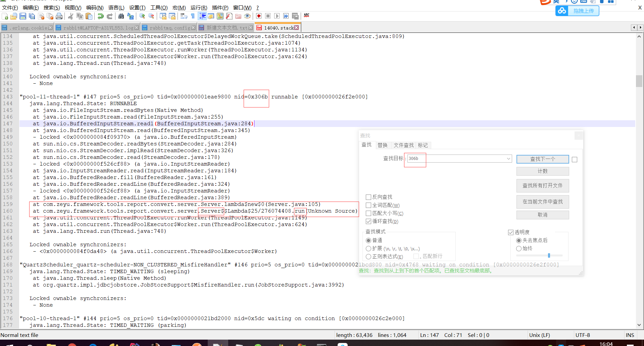The height and width of the screenshot is (346, 644).
Task: Click the New file toolbar icon
Action: [5, 16]
